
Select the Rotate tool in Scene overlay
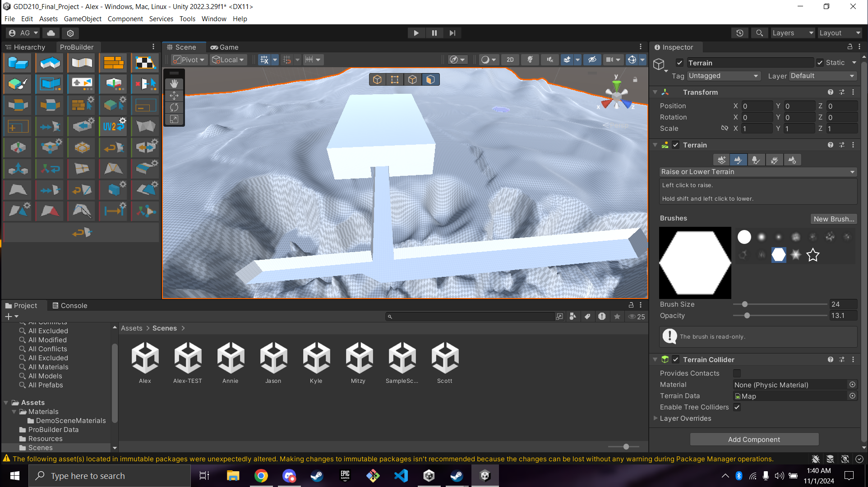tap(174, 107)
